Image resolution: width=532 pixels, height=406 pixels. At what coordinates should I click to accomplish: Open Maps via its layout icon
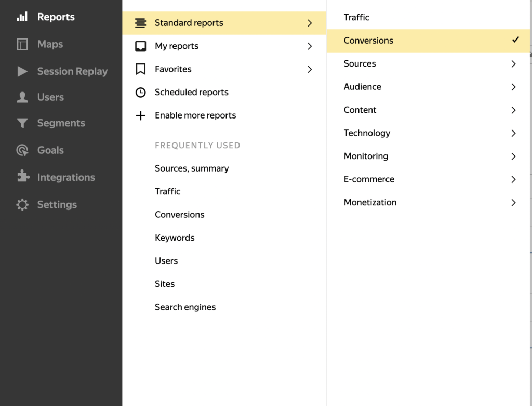tap(22, 44)
